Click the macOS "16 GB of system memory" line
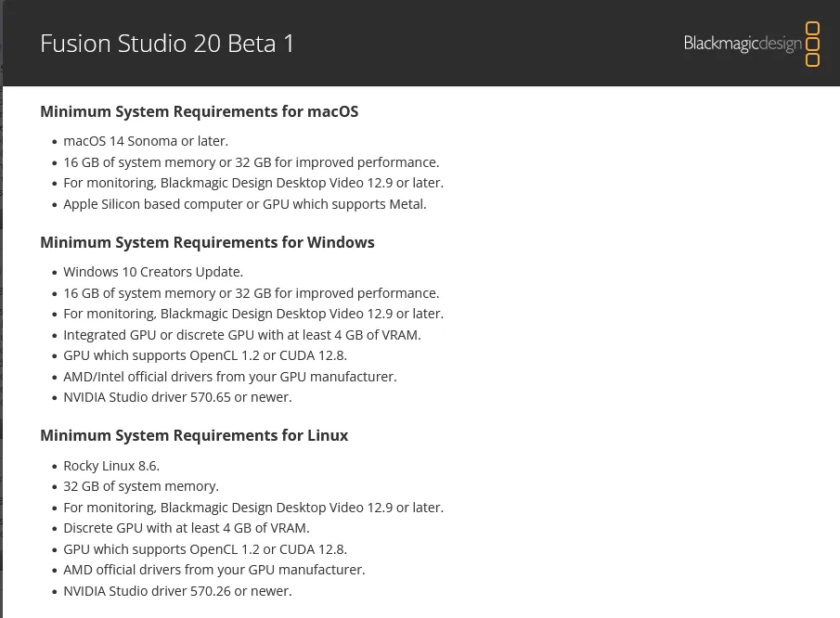This screenshot has width=840, height=618. point(252,162)
